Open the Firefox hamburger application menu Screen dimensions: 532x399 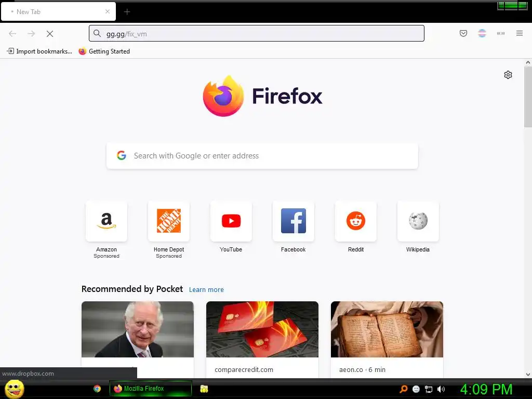pyautogui.click(x=520, y=33)
